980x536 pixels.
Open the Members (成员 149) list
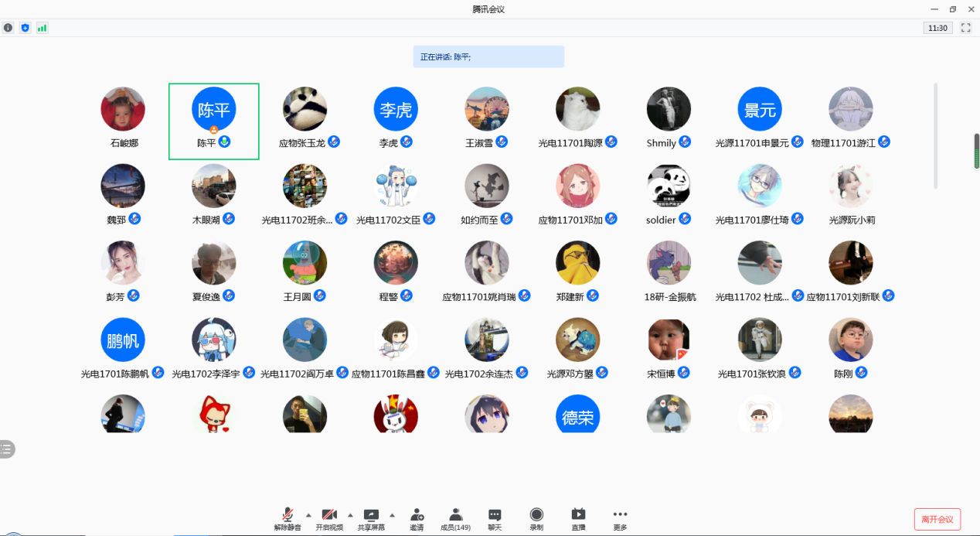(455, 518)
